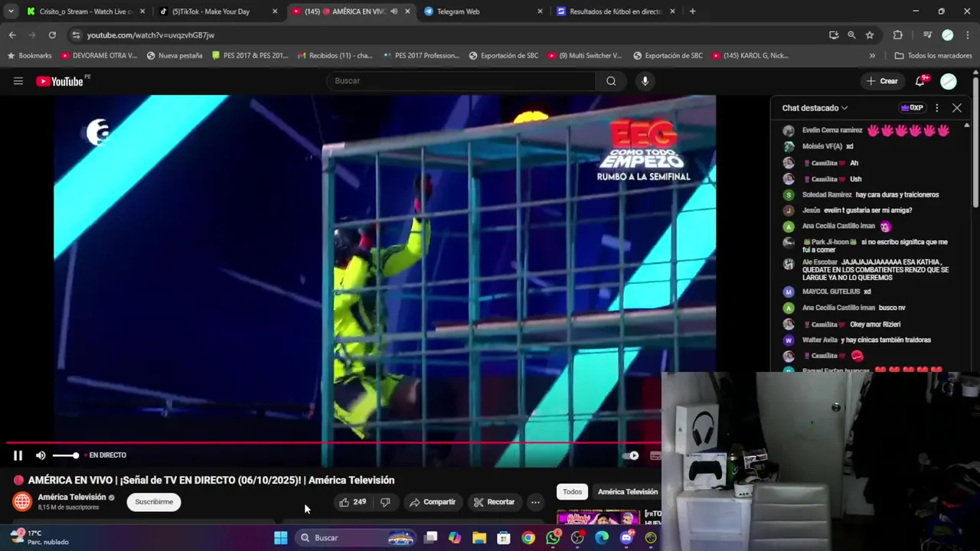
Task: Click the browser address bar URL
Action: pos(150,35)
